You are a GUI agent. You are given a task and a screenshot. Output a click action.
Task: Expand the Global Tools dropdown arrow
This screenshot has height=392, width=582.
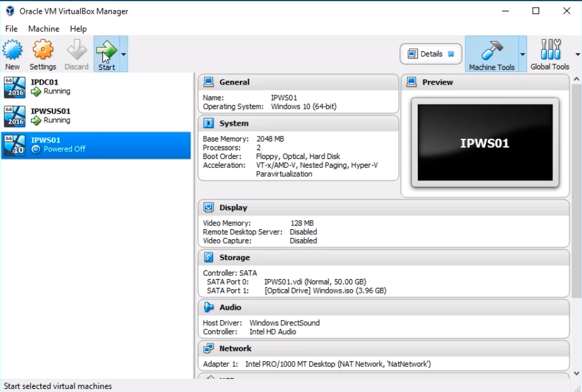(577, 54)
